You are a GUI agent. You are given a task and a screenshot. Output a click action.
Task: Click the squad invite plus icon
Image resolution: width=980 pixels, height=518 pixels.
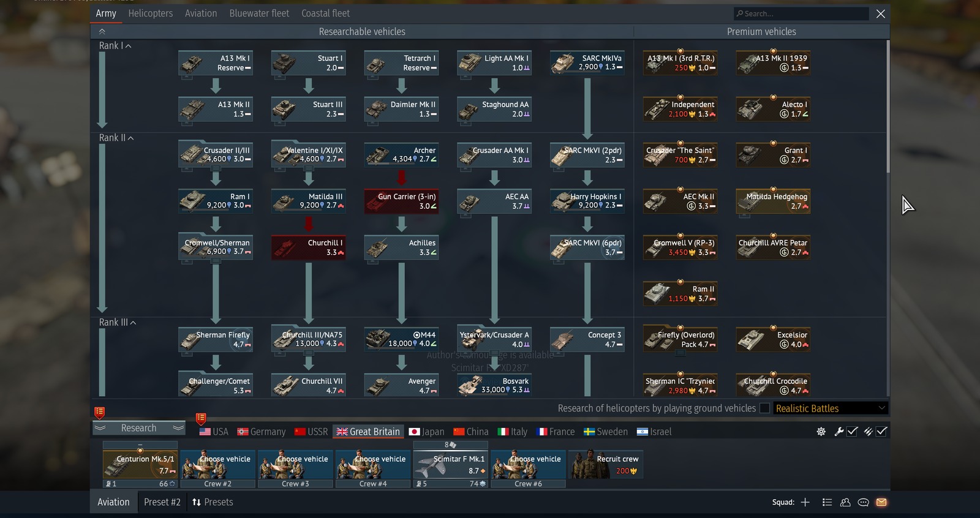click(805, 502)
